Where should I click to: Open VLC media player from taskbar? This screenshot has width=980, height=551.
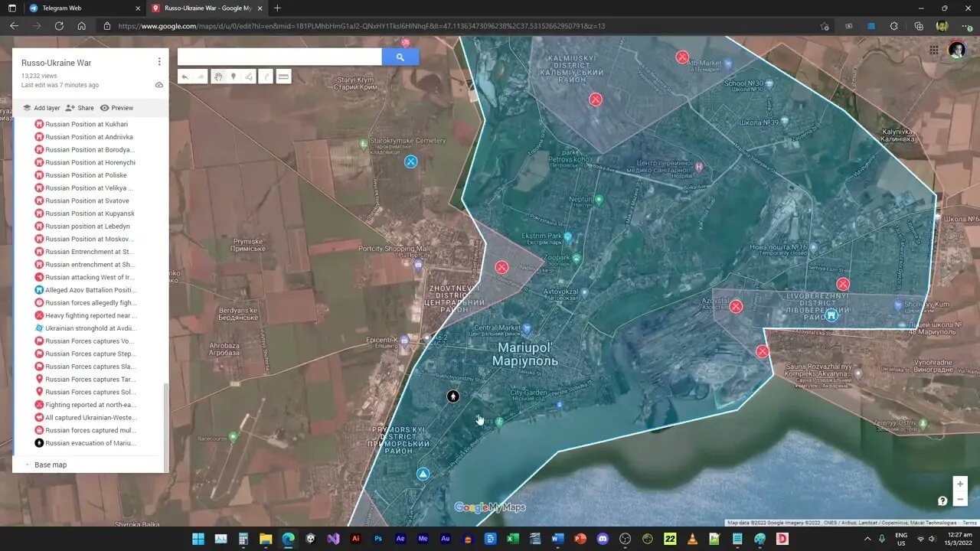click(x=692, y=539)
